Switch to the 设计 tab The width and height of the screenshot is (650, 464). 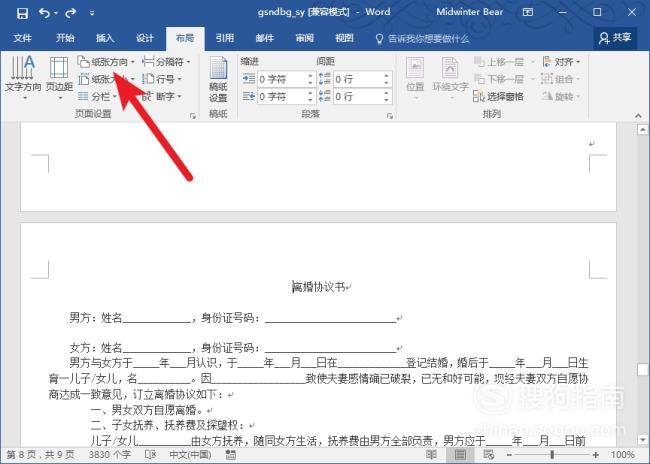[x=145, y=38]
